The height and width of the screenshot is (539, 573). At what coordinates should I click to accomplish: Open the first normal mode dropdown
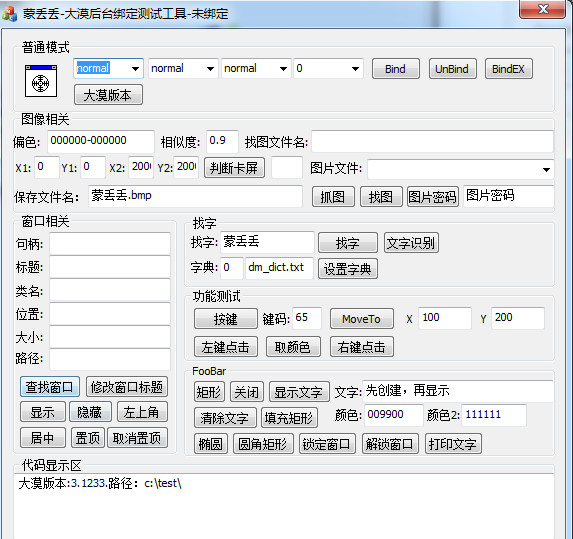[x=136, y=69]
